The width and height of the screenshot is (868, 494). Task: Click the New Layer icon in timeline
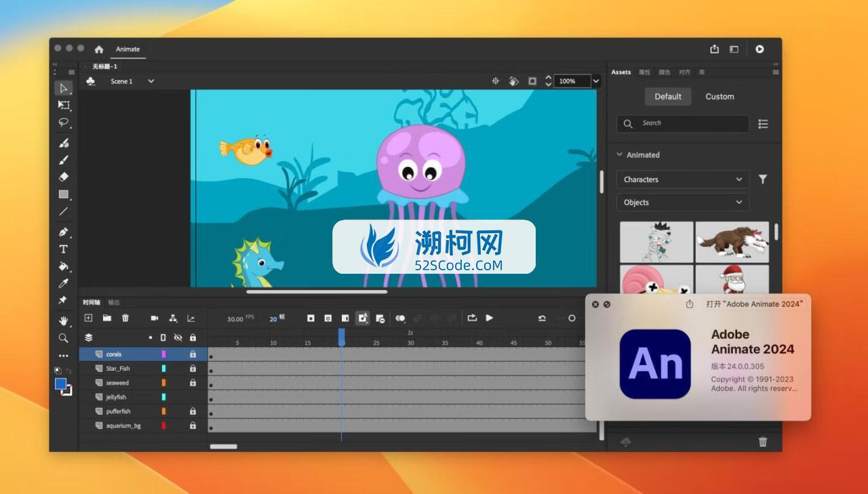(x=88, y=318)
